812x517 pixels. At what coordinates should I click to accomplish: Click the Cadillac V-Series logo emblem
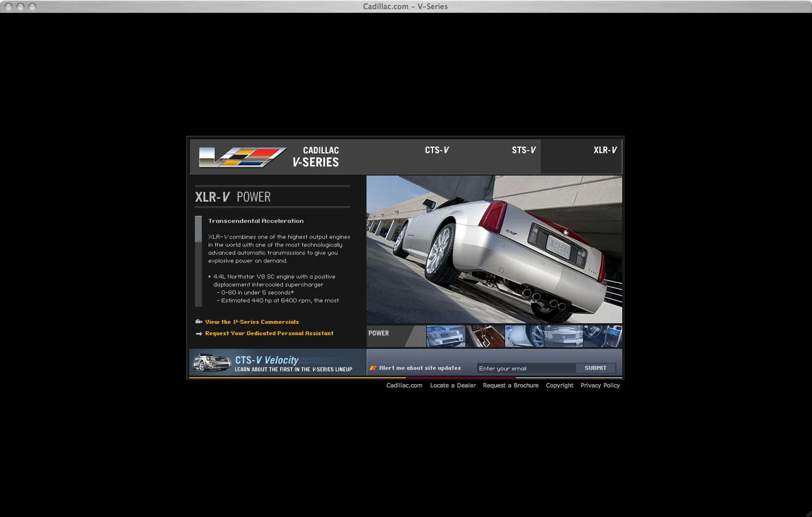(x=243, y=157)
